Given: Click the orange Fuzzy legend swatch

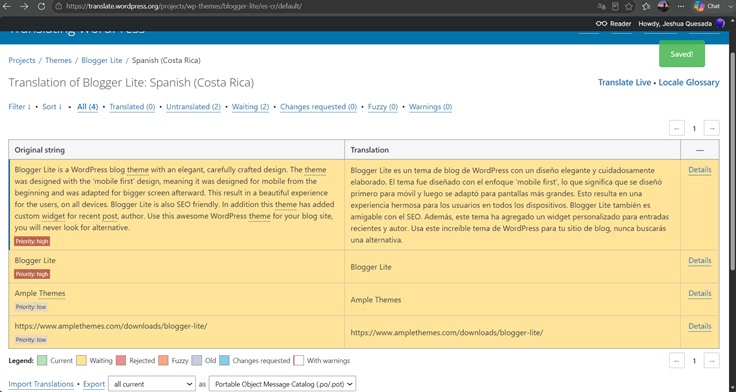Looking at the screenshot, I should coord(163,361).
